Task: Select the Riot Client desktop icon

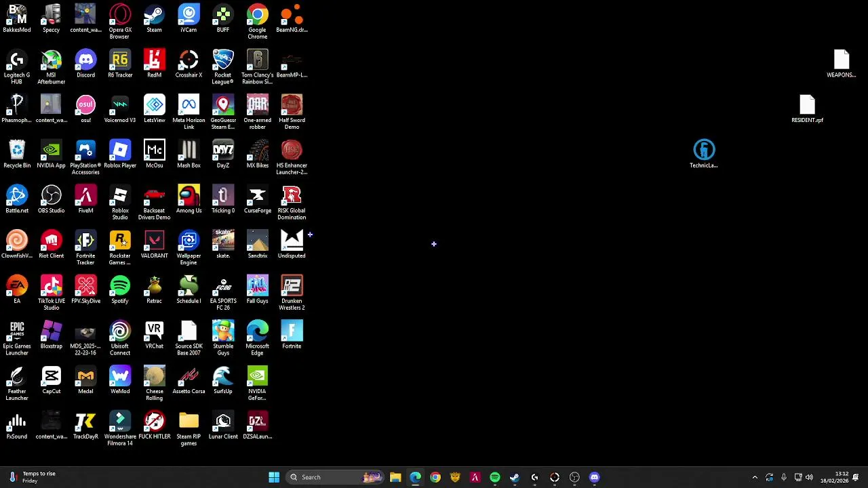Action: 52,245
